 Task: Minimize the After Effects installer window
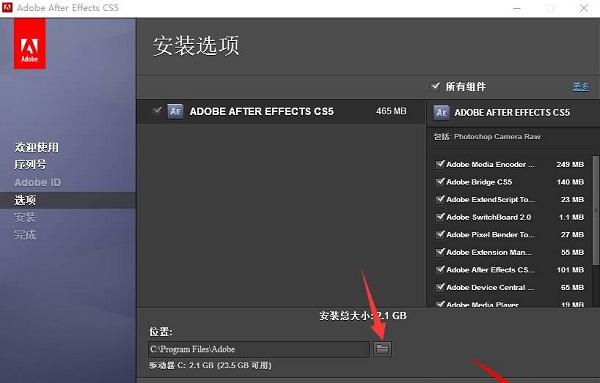tap(517, 8)
